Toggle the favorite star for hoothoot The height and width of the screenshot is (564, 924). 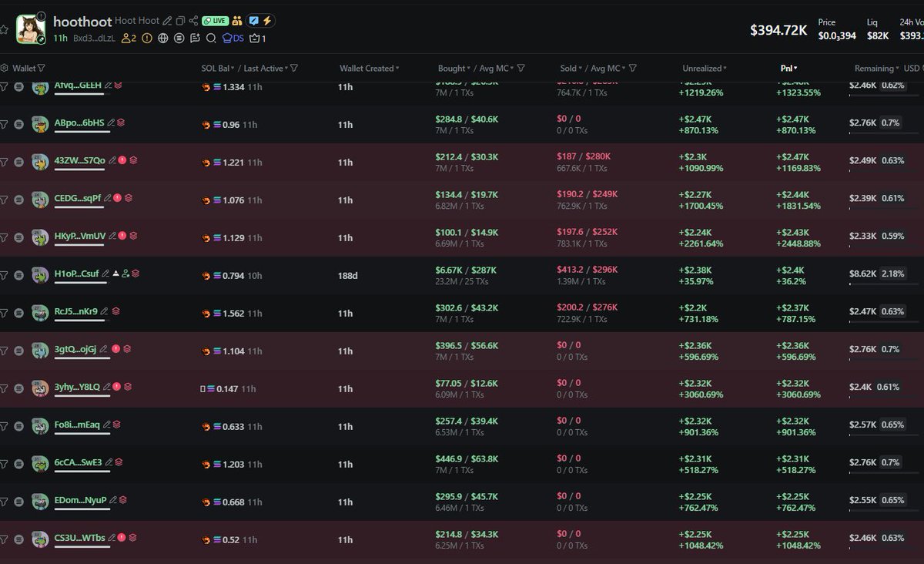(5, 29)
